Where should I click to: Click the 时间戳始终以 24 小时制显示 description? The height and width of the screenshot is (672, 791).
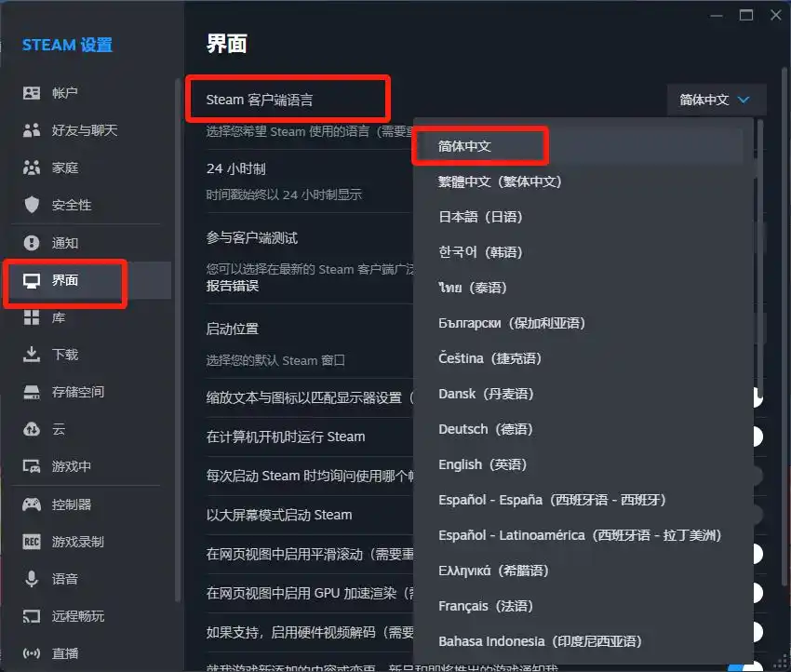284,195
